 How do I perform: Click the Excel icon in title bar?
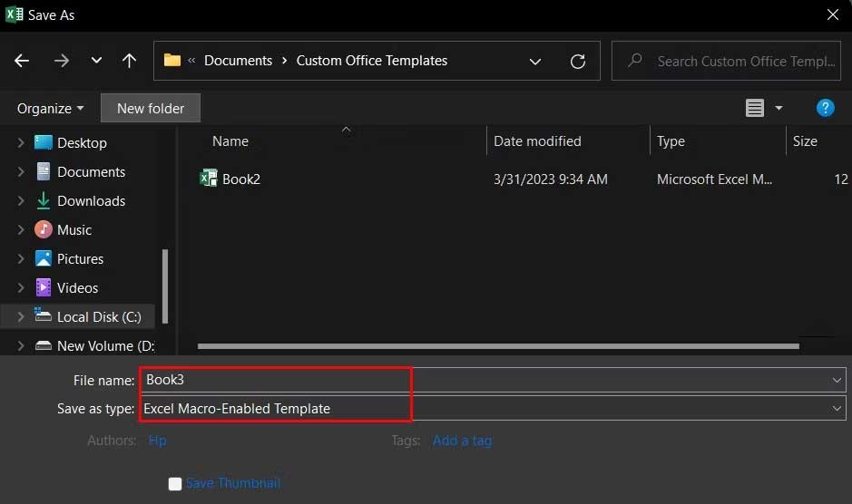[x=15, y=15]
